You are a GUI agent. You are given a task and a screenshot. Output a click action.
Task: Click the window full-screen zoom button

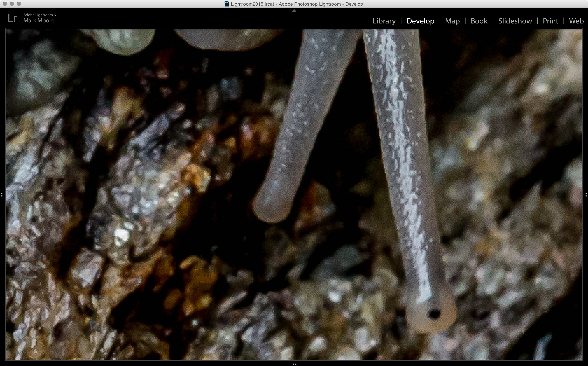[19, 4]
